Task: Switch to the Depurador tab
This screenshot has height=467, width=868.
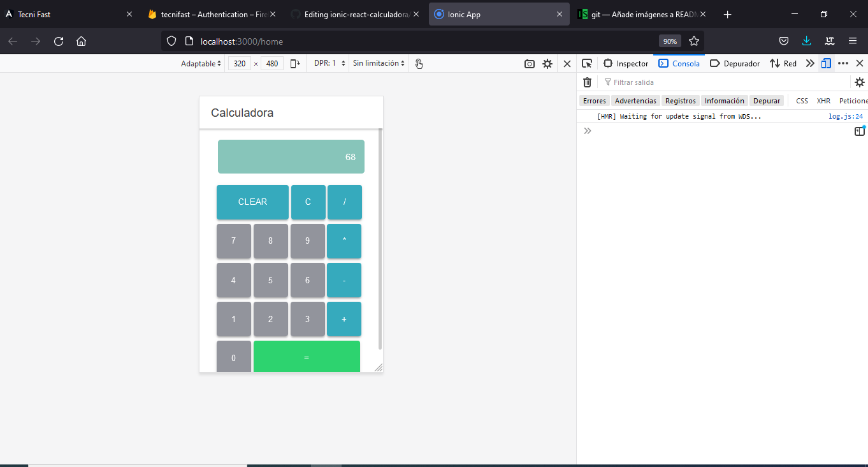Action: pos(735,63)
